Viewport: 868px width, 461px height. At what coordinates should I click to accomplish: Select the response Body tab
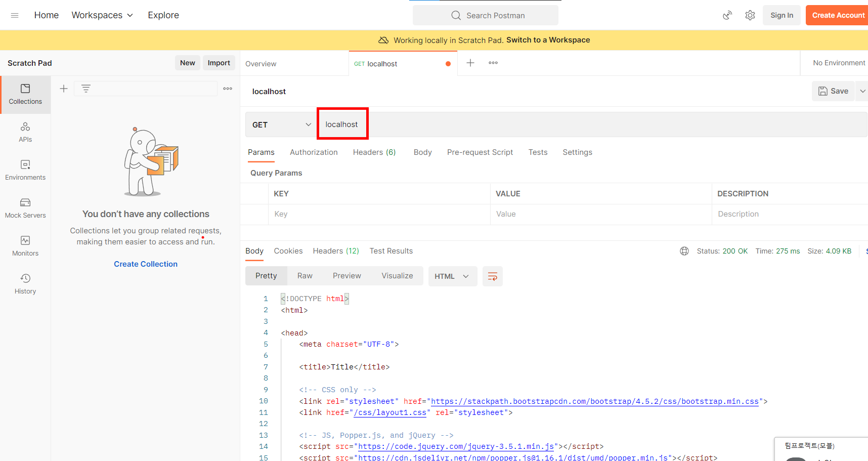[x=254, y=251]
